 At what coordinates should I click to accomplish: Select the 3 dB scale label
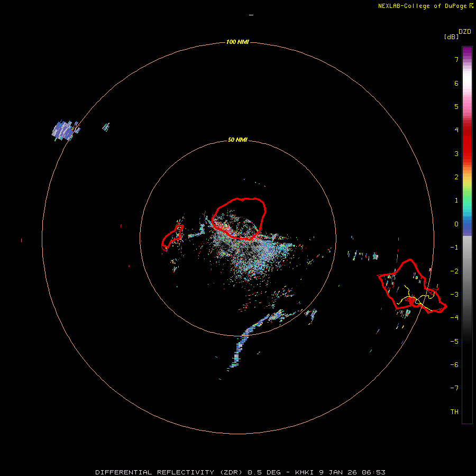pos(456,153)
